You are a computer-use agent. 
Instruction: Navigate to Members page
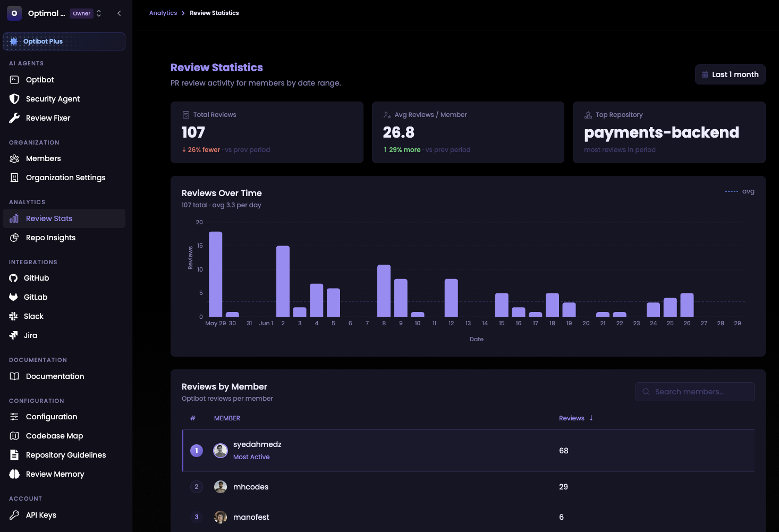64,158
